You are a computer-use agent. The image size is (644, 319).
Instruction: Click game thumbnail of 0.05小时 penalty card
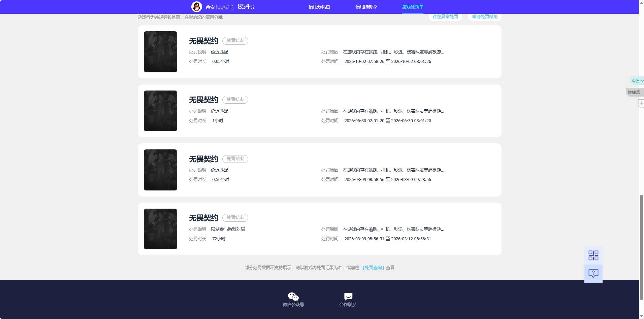160,52
